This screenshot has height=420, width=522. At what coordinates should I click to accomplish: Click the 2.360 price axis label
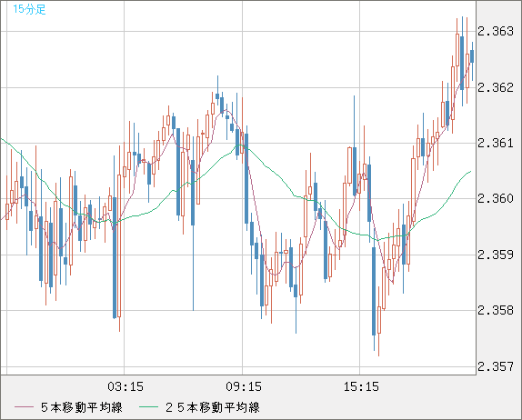coord(496,199)
